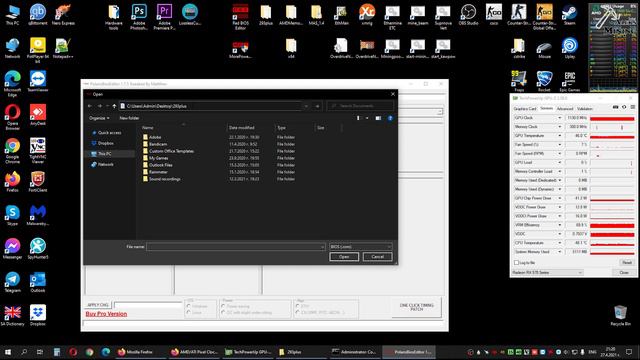Open the Adobe Premiere Pro desktop icon

164,17
